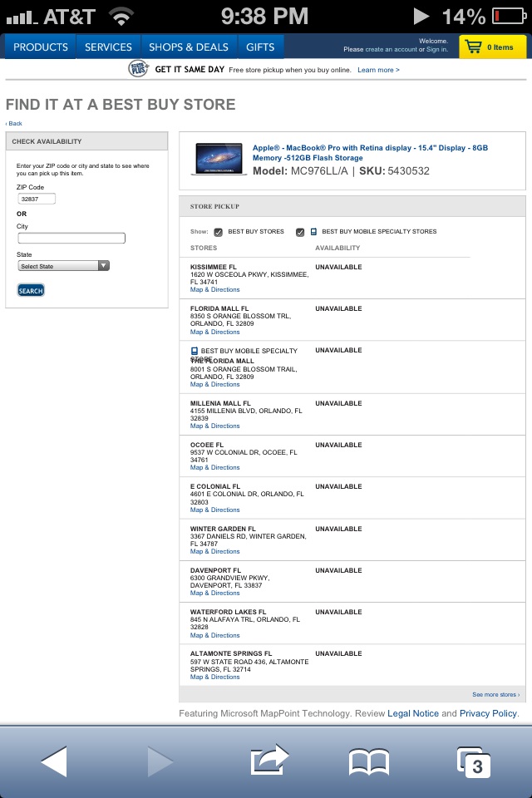Viewport: 532px width, 798px height.
Task: Open the Gifts menu
Action: coord(260,47)
